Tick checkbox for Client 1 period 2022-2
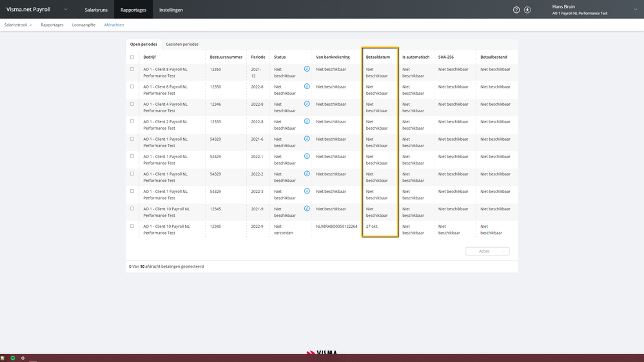The height and width of the screenshot is (362, 644). coord(132,174)
